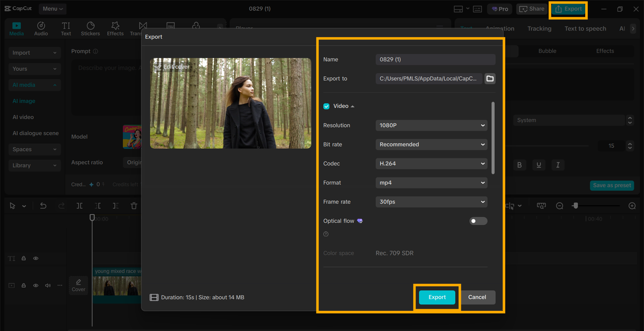Mute the video track audio
Image resolution: width=644 pixels, height=331 pixels.
click(48, 285)
